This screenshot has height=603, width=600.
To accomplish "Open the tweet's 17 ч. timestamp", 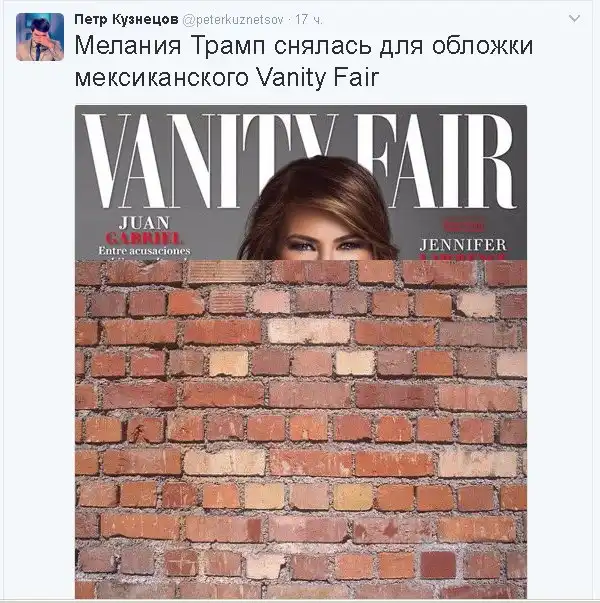I will (x=309, y=19).
